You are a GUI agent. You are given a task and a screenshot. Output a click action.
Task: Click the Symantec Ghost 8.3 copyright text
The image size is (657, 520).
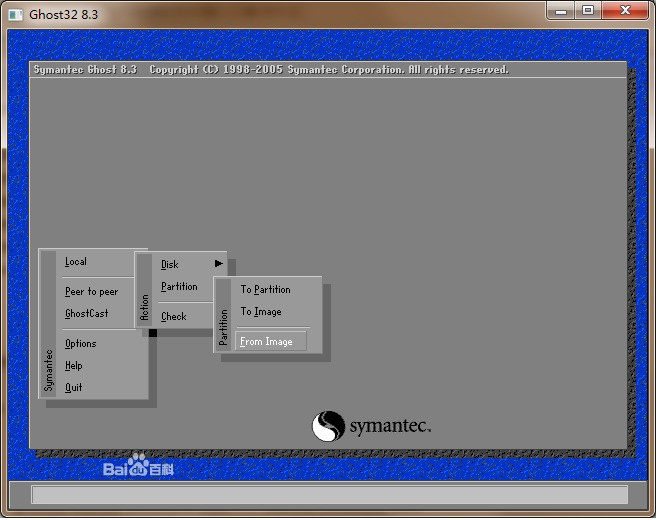click(x=271, y=70)
